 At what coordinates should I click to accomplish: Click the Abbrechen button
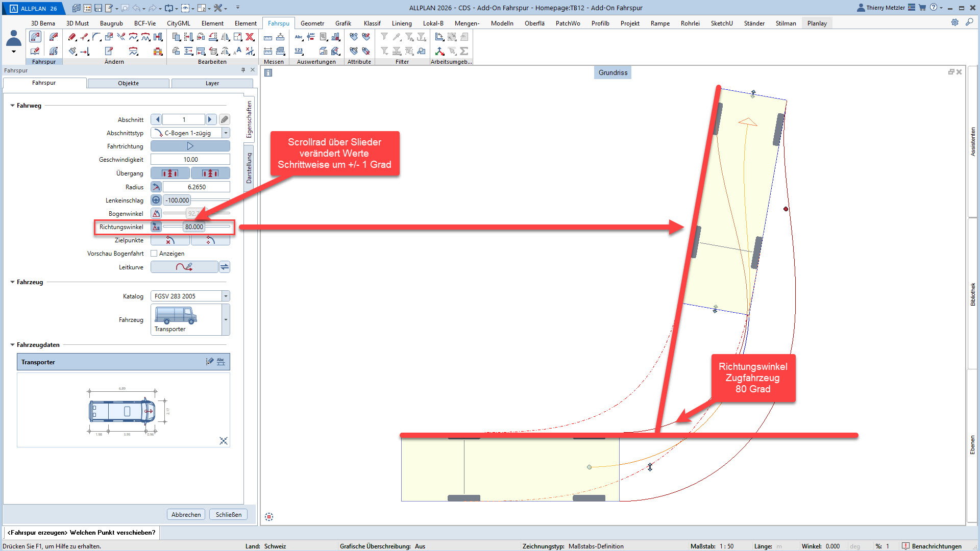(x=186, y=514)
